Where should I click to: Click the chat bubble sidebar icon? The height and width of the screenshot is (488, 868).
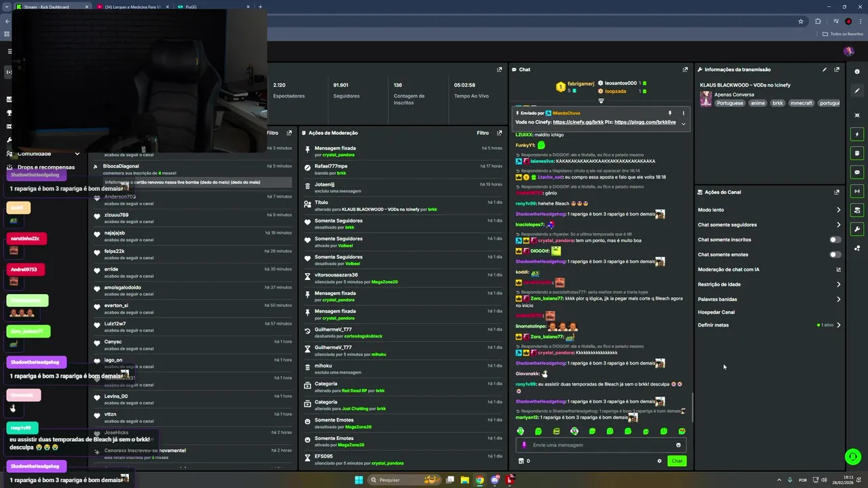pos(857,172)
